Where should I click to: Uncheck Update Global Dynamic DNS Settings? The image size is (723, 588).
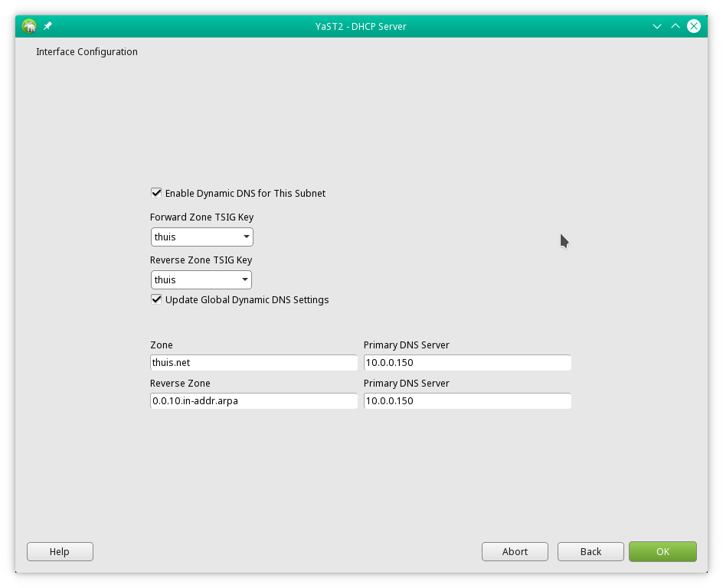(x=157, y=300)
